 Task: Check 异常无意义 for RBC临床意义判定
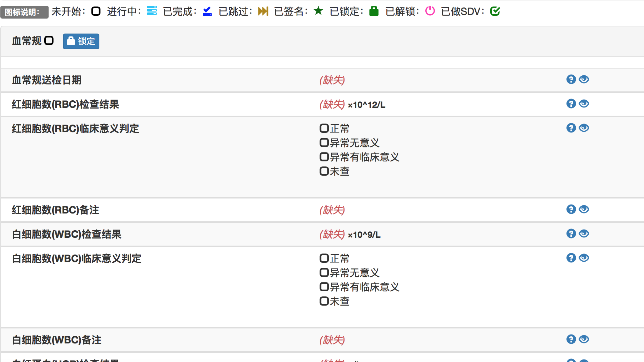324,142
